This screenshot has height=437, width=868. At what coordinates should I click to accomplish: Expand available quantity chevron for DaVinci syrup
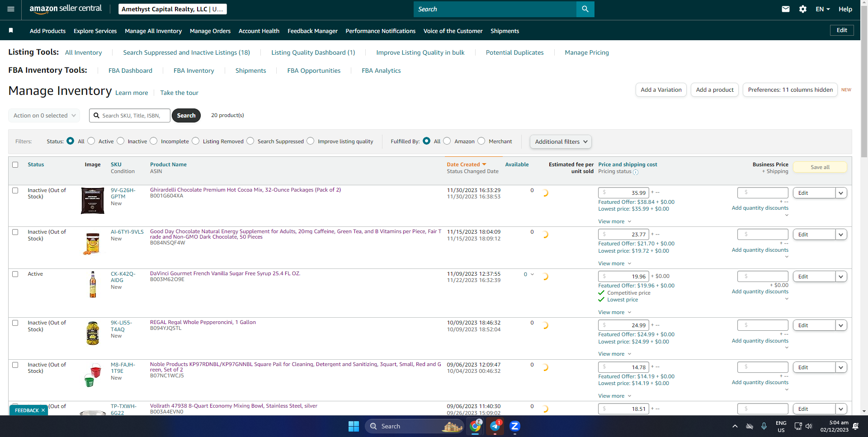click(532, 274)
